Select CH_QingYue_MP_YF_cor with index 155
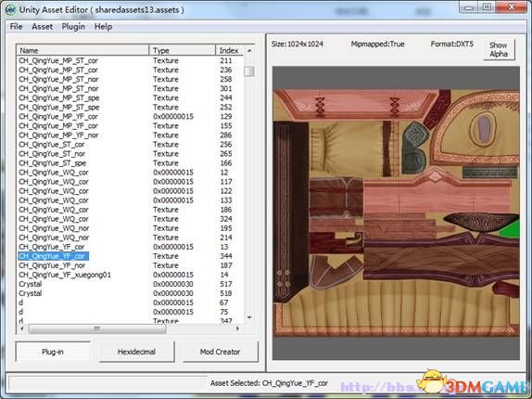This screenshot has width=532, height=399. pos(130,126)
